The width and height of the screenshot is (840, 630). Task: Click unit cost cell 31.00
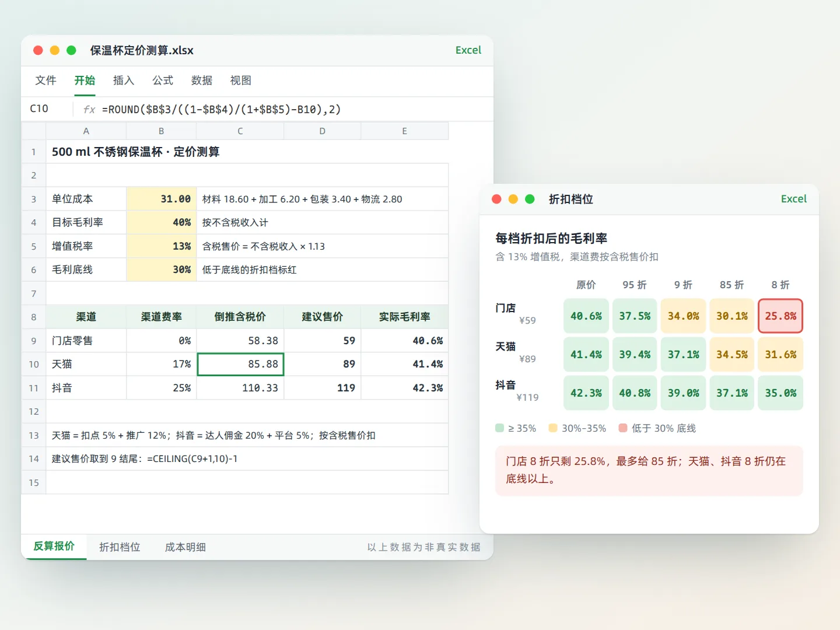point(161,199)
